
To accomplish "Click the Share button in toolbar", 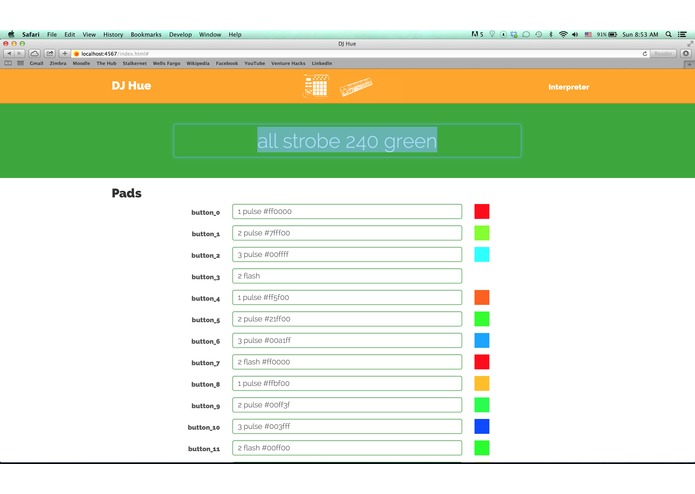I will coord(50,53).
